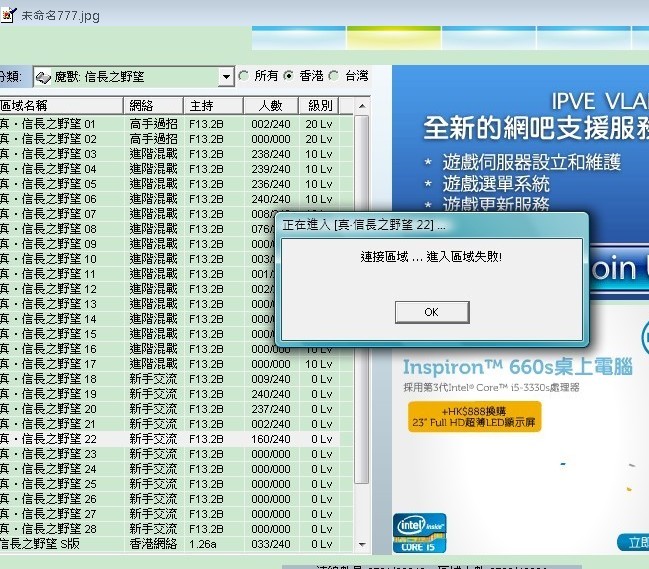The width and height of the screenshot is (649, 569).
Task: Select room 真‧信長之野望 19
Action: coord(170,394)
